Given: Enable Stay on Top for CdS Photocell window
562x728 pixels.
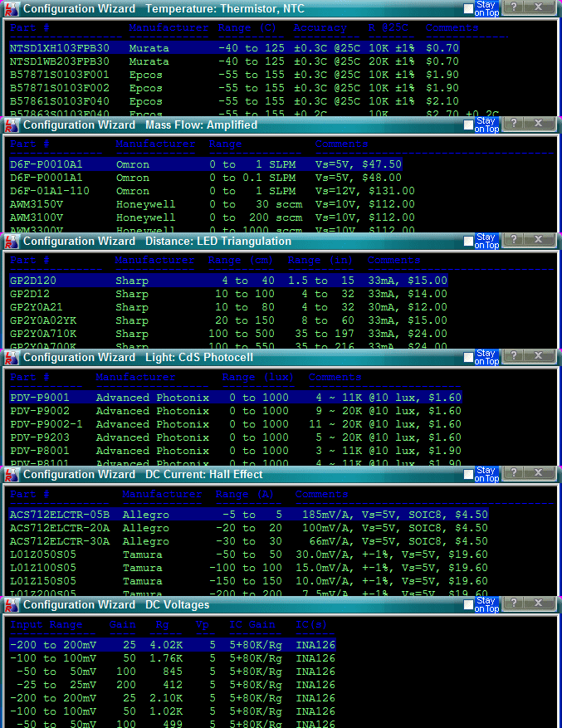Looking at the screenshot, I should 469,358.
